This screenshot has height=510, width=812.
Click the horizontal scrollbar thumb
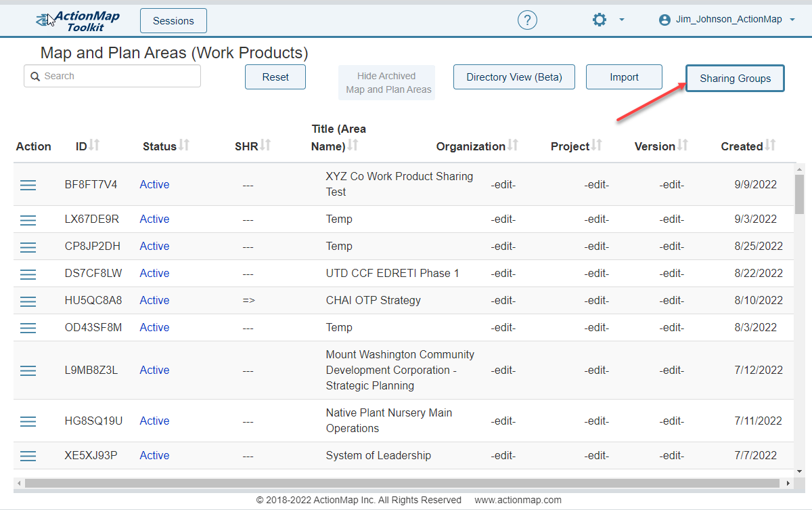(x=403, y=484)
